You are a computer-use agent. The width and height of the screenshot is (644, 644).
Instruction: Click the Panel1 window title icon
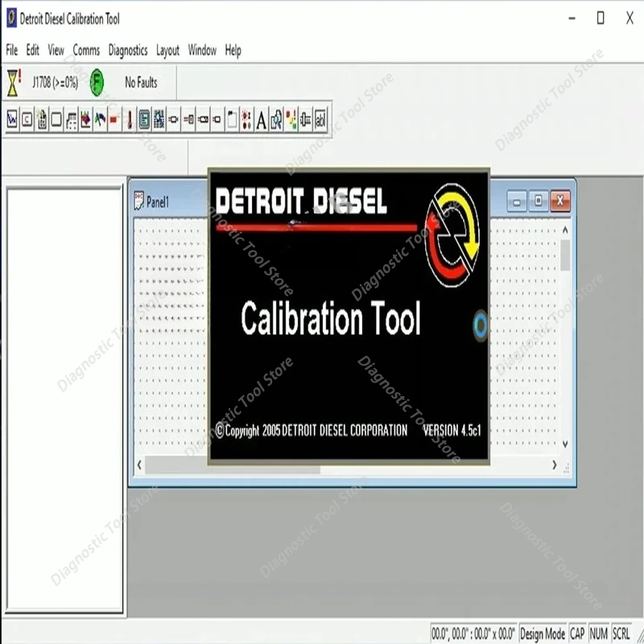click(x=138, y=200)
